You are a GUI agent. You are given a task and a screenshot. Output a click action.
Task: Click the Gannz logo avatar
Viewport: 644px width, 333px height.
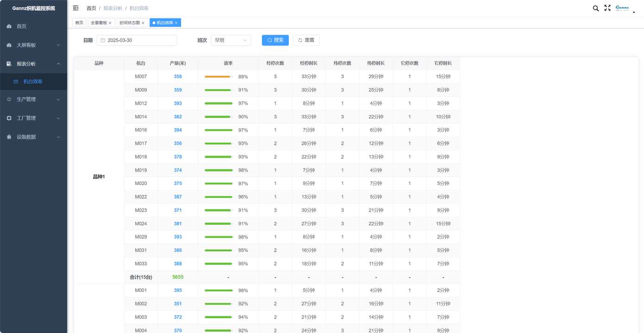pos(622,8)
